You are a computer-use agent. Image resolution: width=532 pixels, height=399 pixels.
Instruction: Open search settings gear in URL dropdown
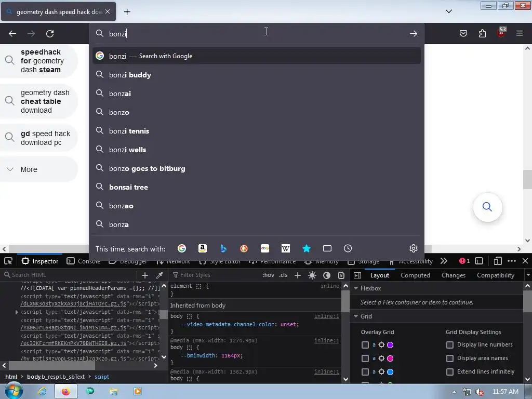tap(413, 248)
